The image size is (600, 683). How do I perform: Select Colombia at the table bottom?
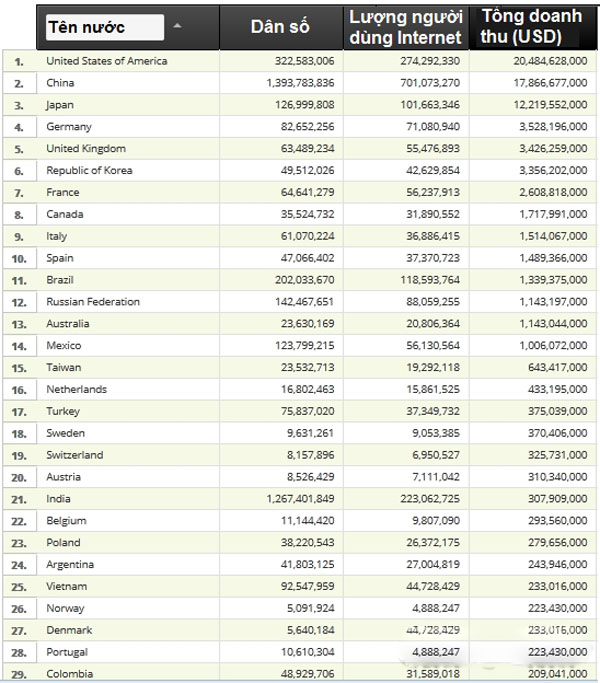pos(68,675)
